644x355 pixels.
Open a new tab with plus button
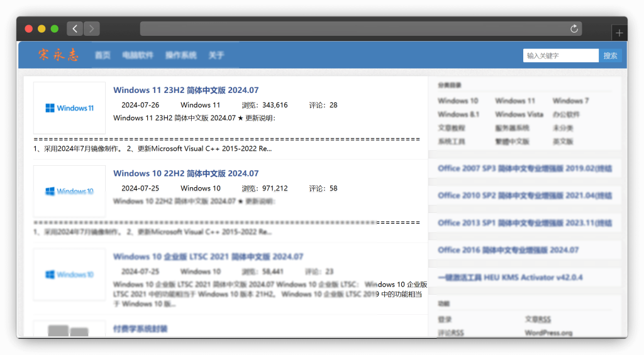[x=619, y=33]
